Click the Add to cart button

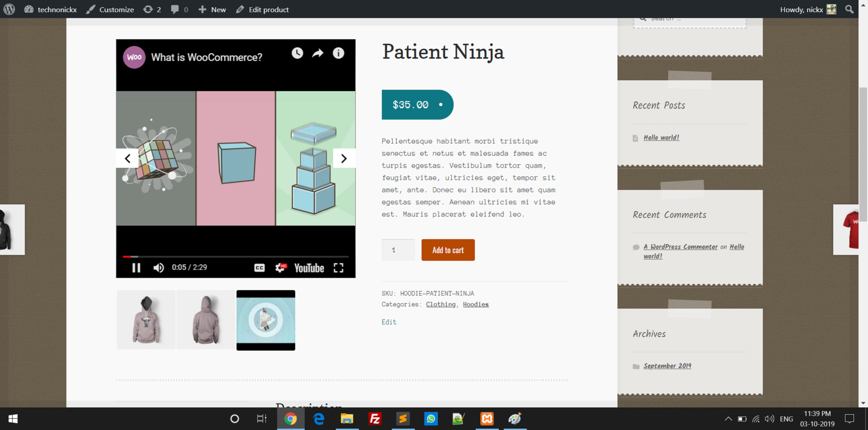448,250
